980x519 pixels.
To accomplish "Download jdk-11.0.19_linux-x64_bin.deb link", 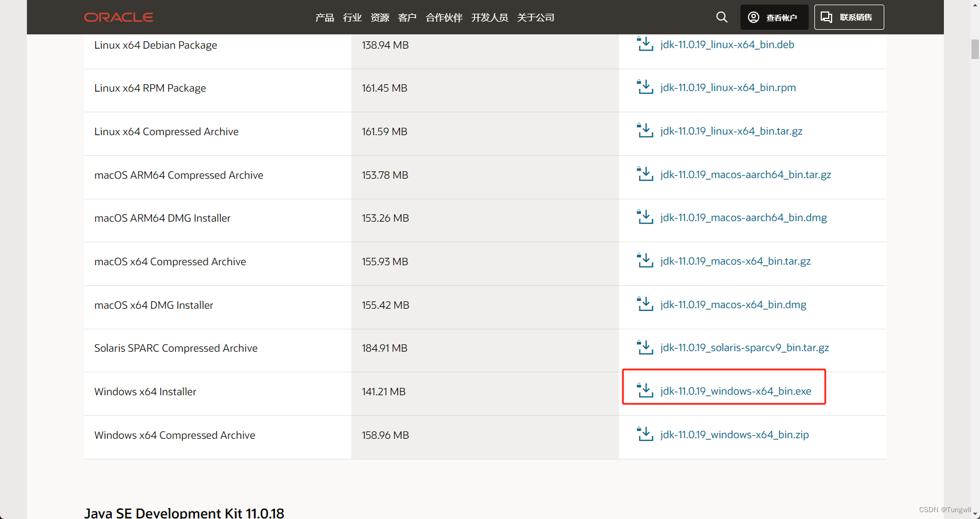I will tap(727, 45).
